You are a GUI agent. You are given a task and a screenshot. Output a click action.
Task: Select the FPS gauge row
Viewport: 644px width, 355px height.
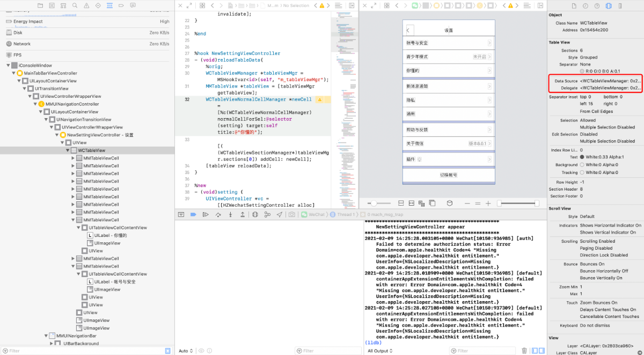[x=87, y=55]
